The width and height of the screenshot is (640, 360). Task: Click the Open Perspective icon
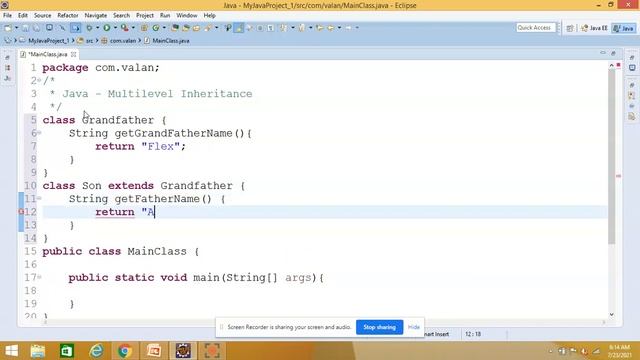tap(570, 28)
